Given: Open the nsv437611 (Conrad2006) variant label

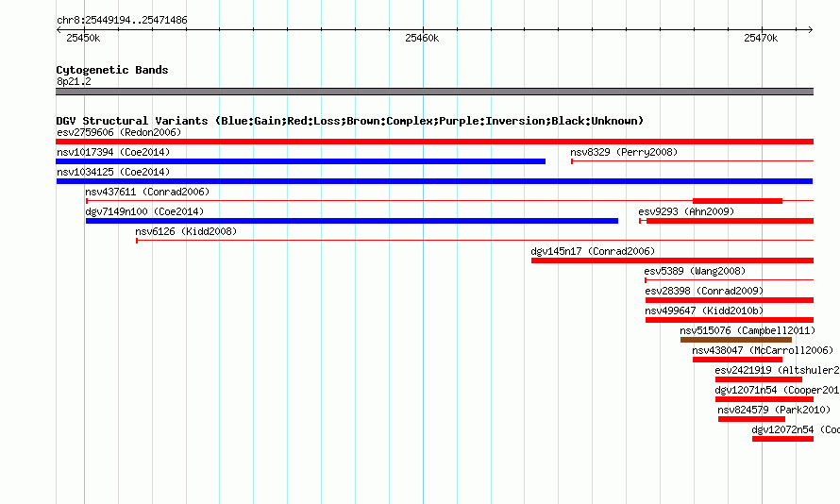Looking at the screenshot, I should (147, 192).
